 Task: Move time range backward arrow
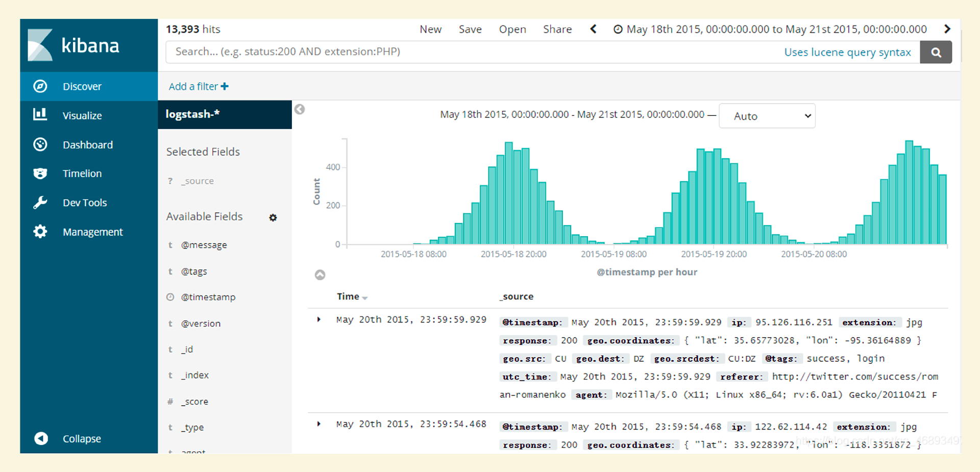click(x=593, y=29)
